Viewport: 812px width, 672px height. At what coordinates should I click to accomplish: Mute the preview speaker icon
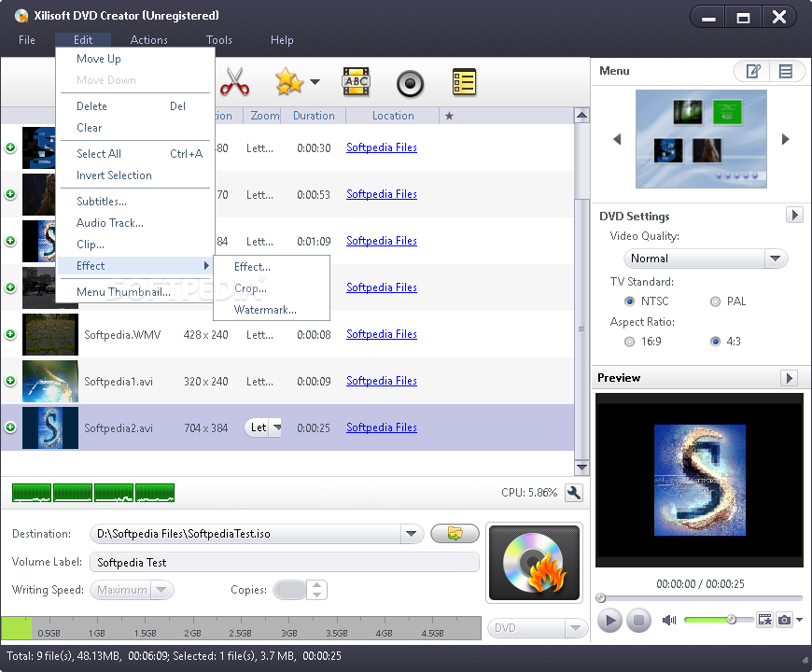coord(669,620)
